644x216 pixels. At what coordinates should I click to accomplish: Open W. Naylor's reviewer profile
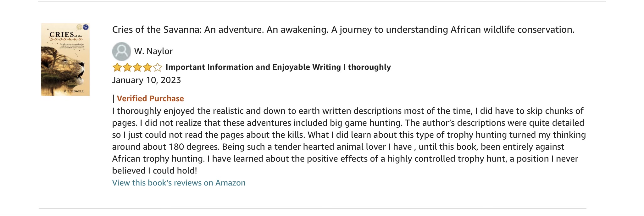click(x=153, y=51)
